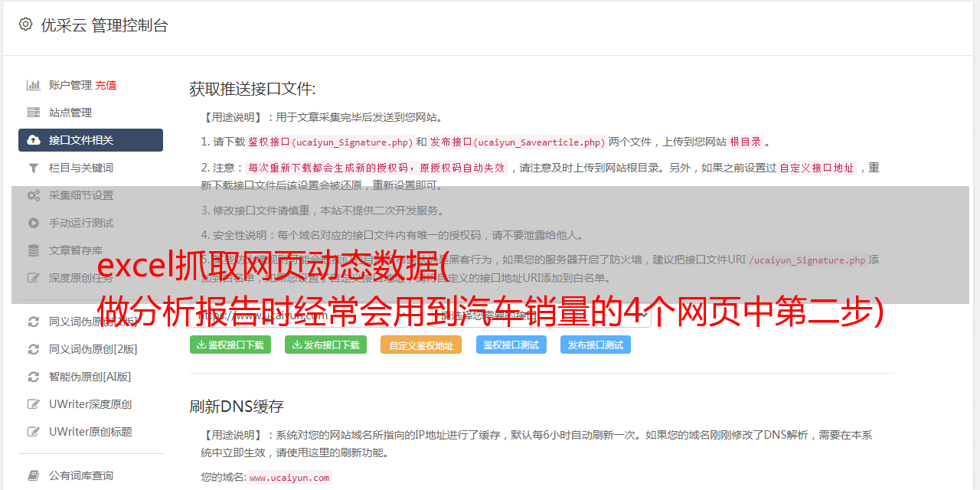This screenshot has width=980, height=490.
Task: Open 智能伪原创[AI版] in the sidebar
Action: click(90, 377)
